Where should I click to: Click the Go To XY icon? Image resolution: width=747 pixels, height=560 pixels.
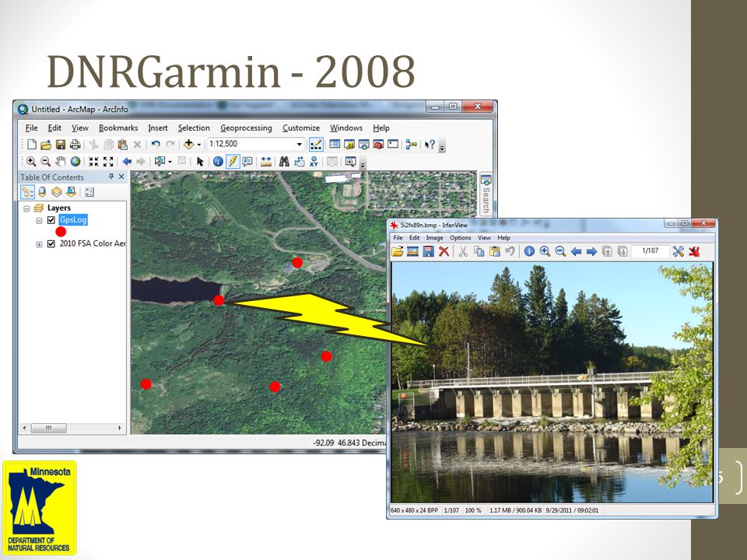tap(314, 162)
